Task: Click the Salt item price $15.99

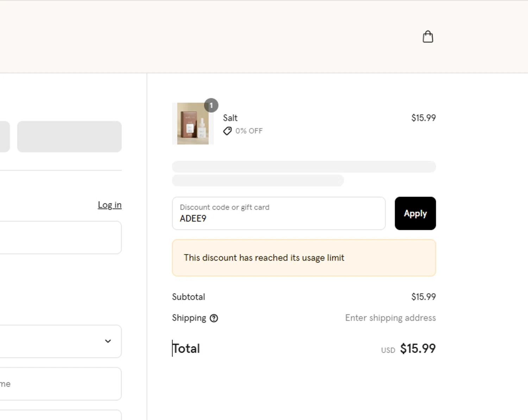Action: point(423,118)
